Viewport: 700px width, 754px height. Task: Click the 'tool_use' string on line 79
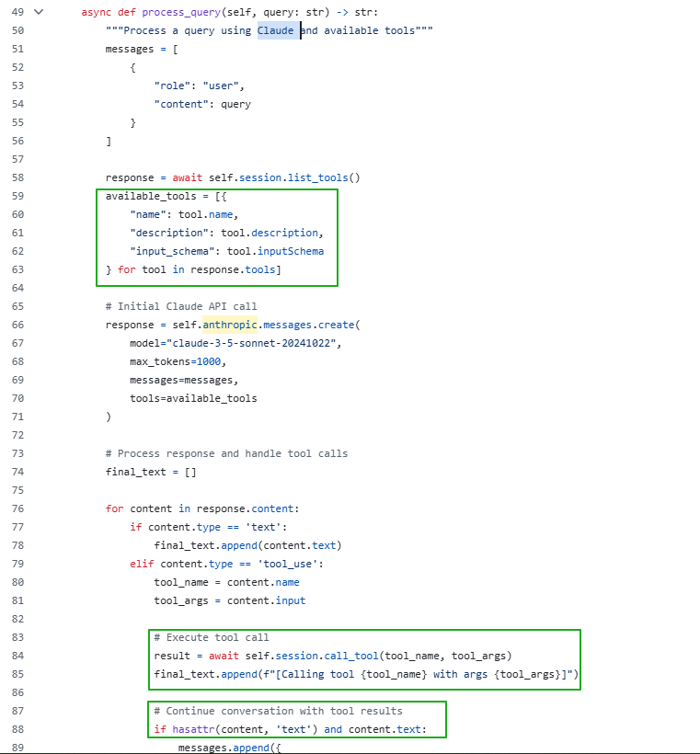pos(288,564)
